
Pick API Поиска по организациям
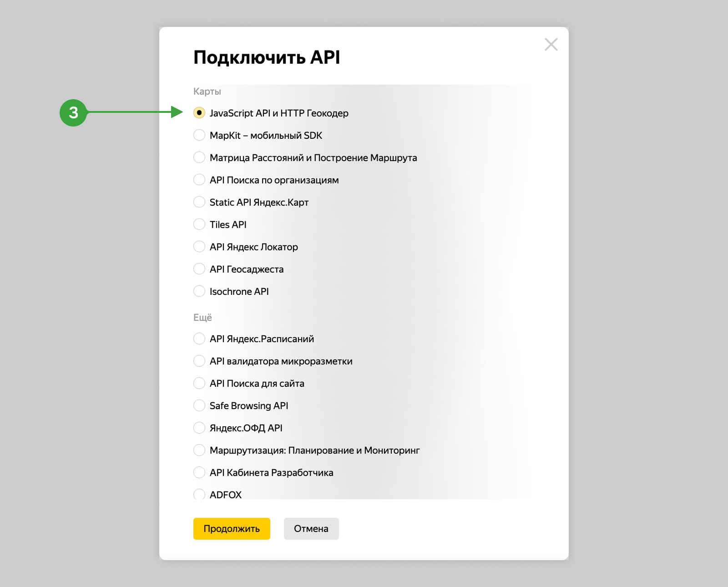click(199, 180)
